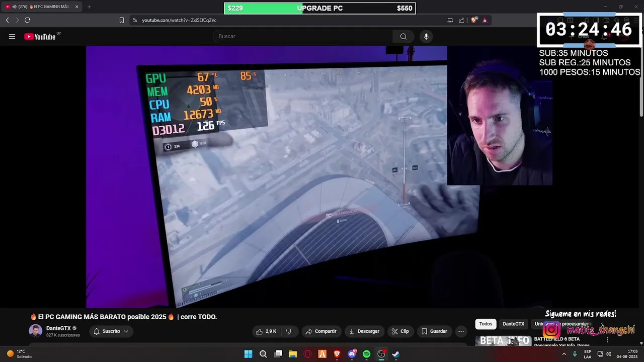Open a new browser tab

89,7
